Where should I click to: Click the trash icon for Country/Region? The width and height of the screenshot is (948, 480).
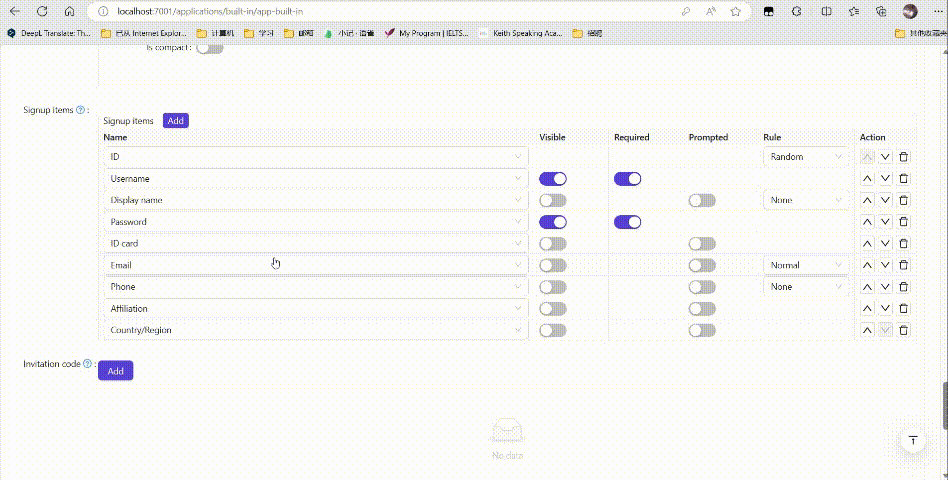point(904,330)
